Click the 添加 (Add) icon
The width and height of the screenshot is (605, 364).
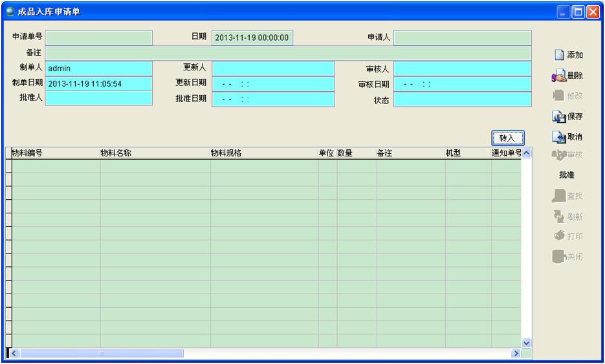pyautogui.click(x=559, y=56)
